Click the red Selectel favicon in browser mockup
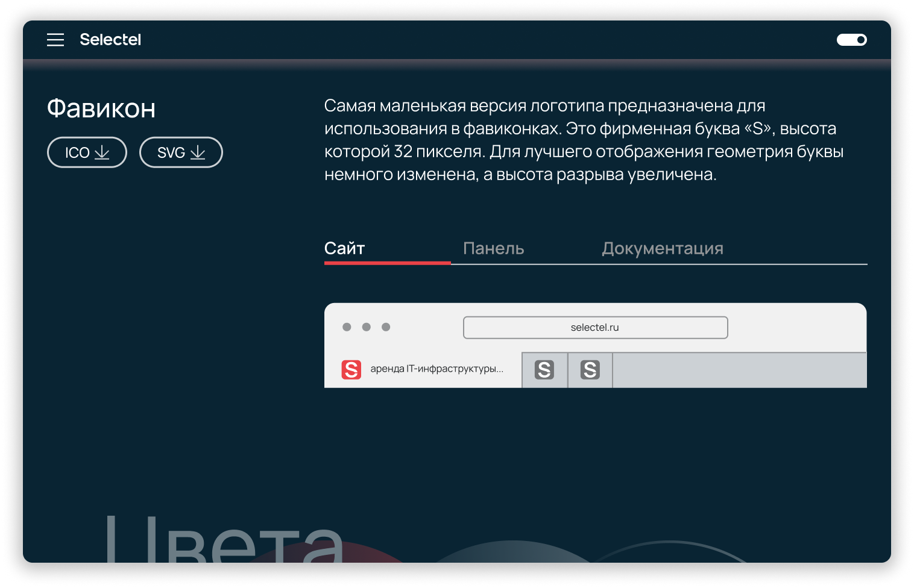The image size is (914, 588). click(353, 370)
